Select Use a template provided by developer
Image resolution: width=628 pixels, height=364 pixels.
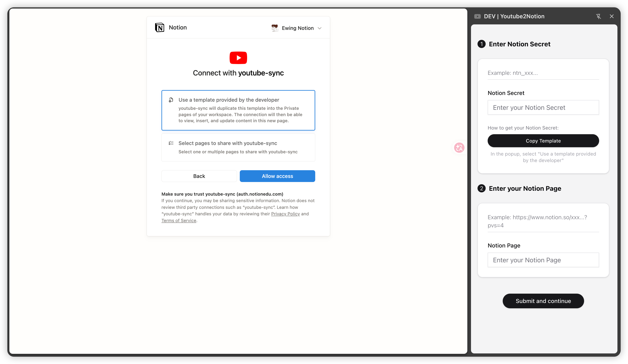(x=238, y=110)
